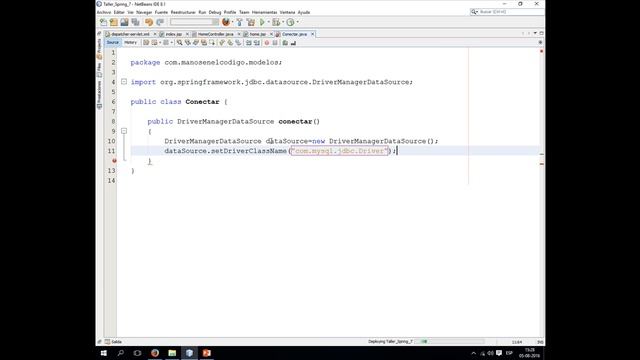Image resolution: width=640 pixels, height=360 pixels.
Task: Click the New File toolbar icon
Action: (x=103, y=22)
